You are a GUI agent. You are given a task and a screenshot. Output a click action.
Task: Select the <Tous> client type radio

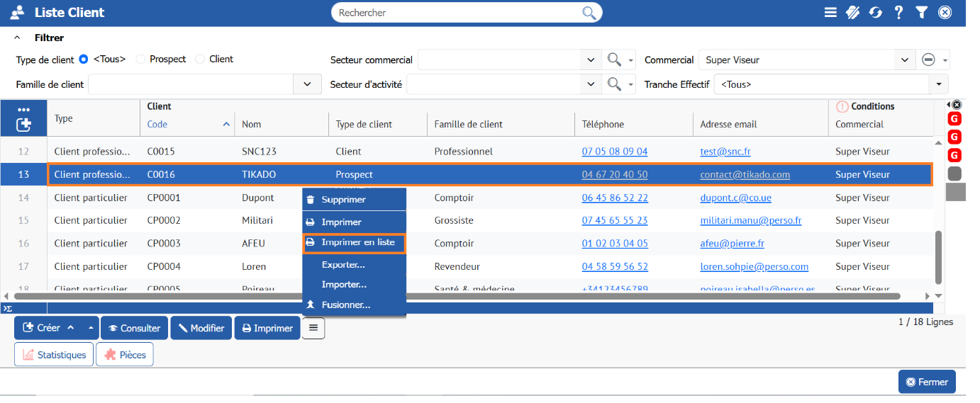click(84, 59)
